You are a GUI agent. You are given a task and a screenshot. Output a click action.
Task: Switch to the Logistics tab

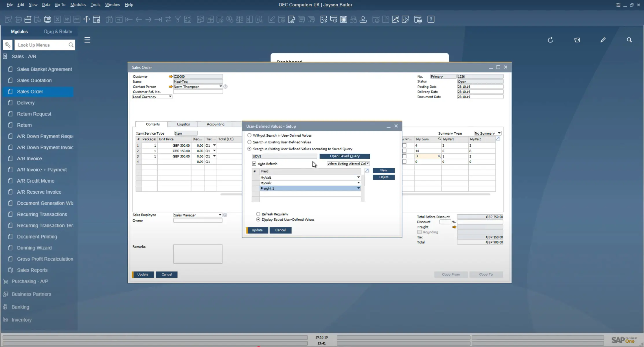point(183,124)
